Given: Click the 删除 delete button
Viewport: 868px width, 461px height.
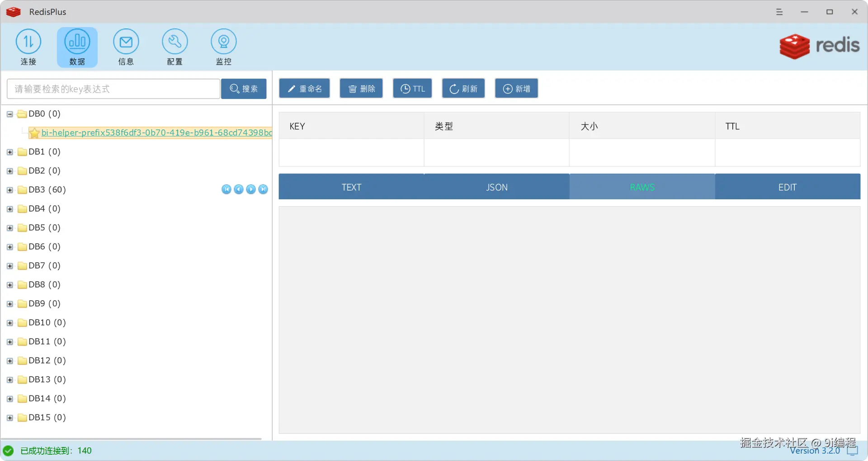Looking at the screenshot, I should 361,89.
